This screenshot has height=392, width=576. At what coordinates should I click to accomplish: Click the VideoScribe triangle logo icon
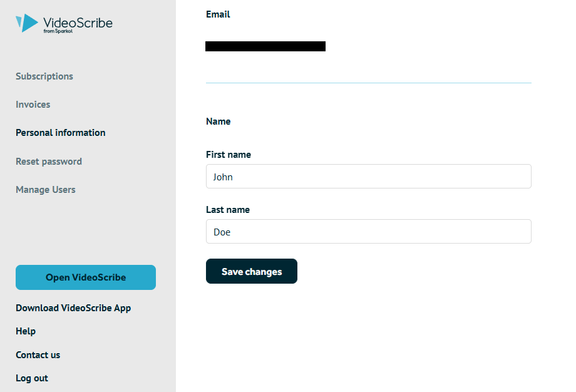click(x=27, y=23)
